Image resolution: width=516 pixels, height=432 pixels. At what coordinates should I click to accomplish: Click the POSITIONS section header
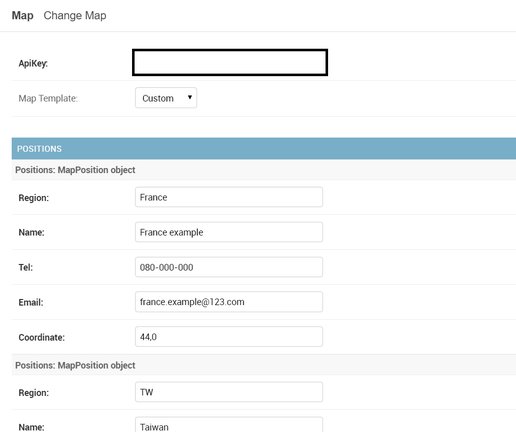point(264,149)
